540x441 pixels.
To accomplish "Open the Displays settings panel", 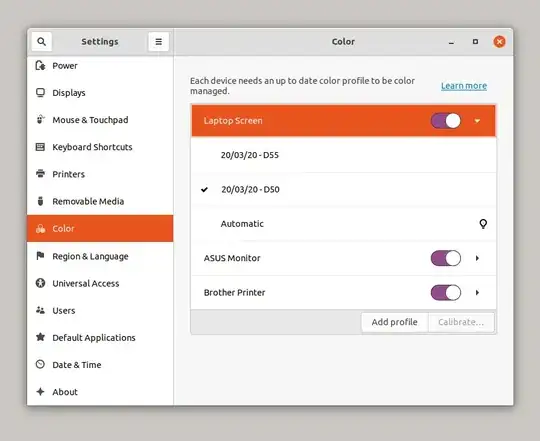I will click(x=100, y=93).
